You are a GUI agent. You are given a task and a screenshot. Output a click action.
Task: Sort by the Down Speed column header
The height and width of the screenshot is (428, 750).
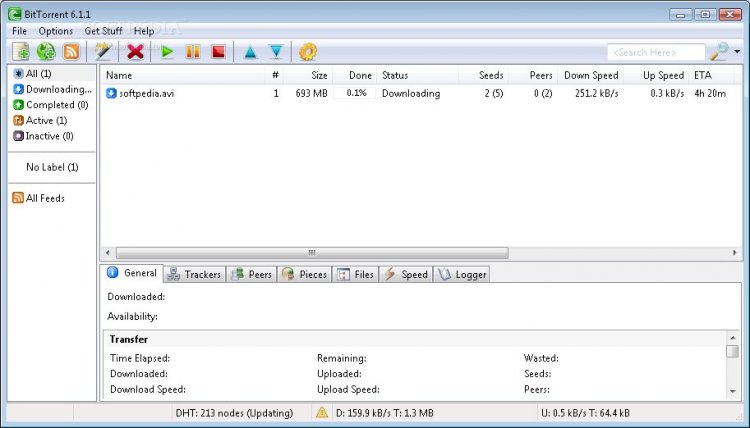(x=590, y=76)
